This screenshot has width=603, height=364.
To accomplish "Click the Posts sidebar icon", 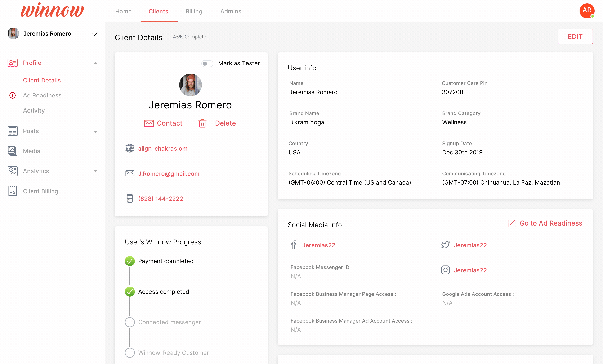I will [x=12, y=131].
